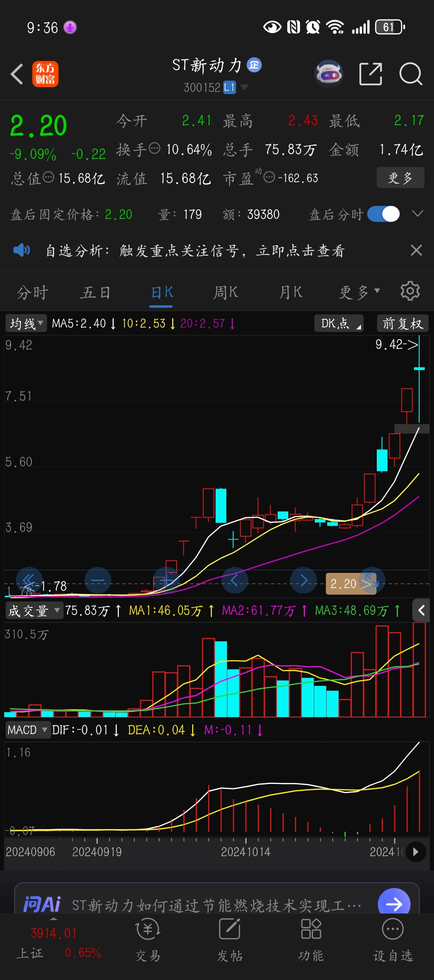The image size is (434, 980).
Task: Open DK点 selector
Action: 339,323
